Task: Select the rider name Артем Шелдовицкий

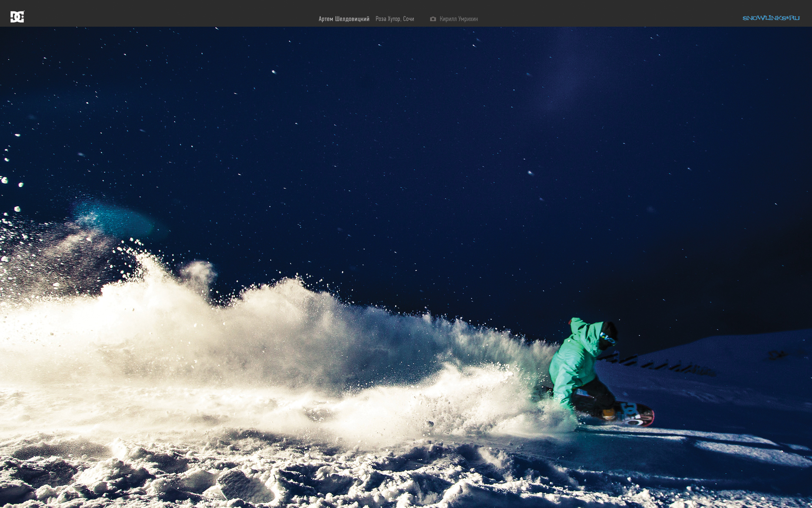Action: point(344,19)
